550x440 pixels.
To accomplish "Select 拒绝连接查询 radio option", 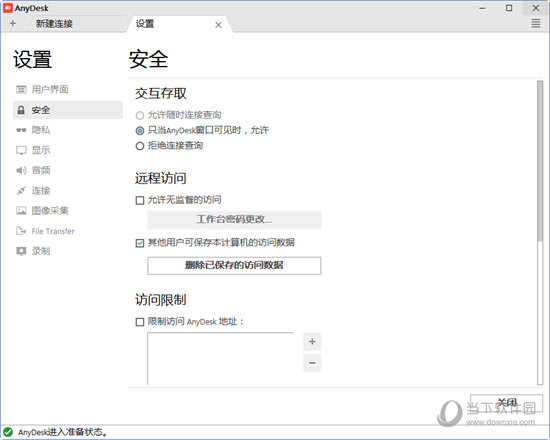I will tap(140, 146).
